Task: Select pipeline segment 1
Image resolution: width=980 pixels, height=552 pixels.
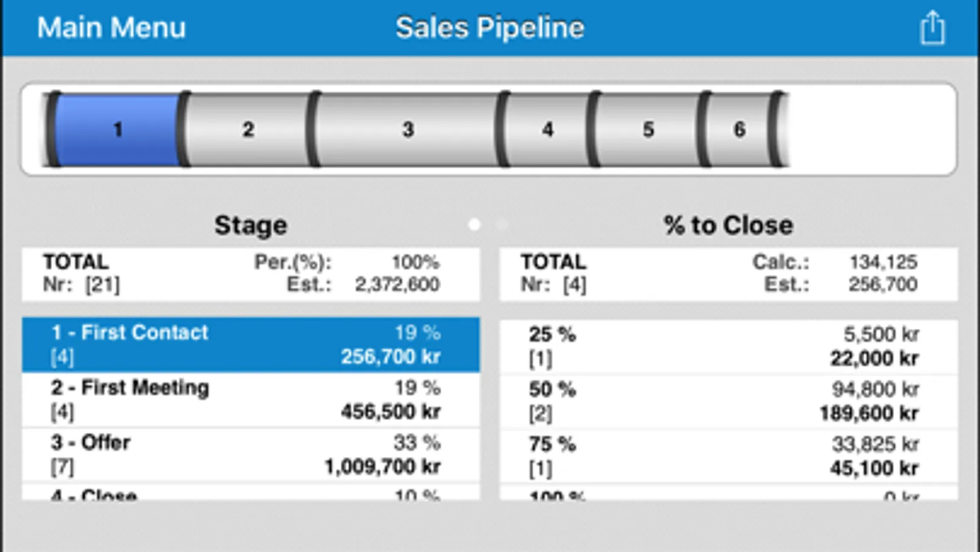Action: pos(118,129)
